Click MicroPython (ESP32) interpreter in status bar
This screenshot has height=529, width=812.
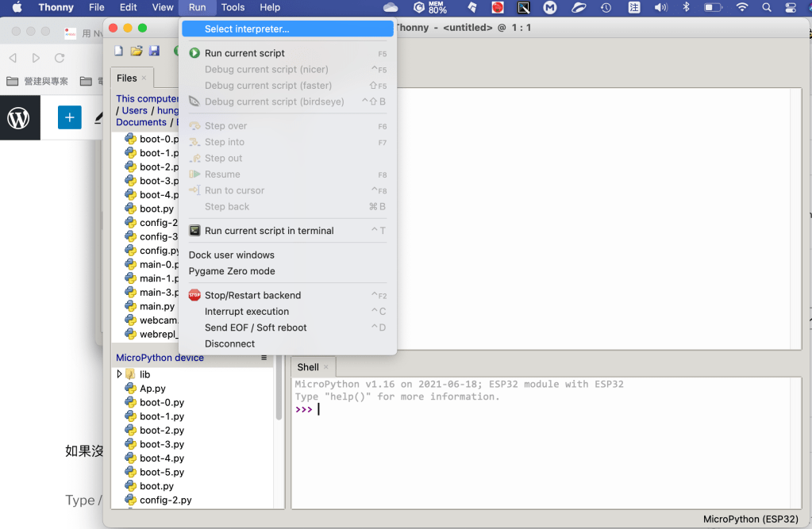point(750,519)
